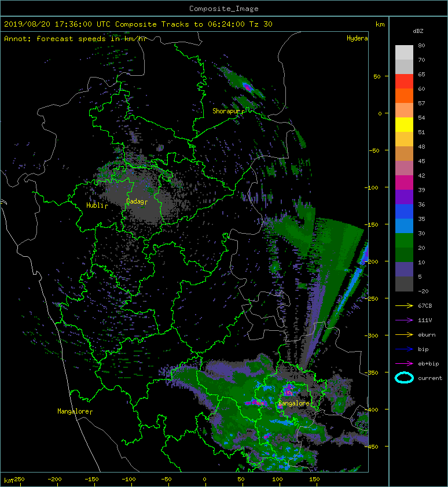Click the current legend label
The image size is (448, 487).
tap(430, 378)
